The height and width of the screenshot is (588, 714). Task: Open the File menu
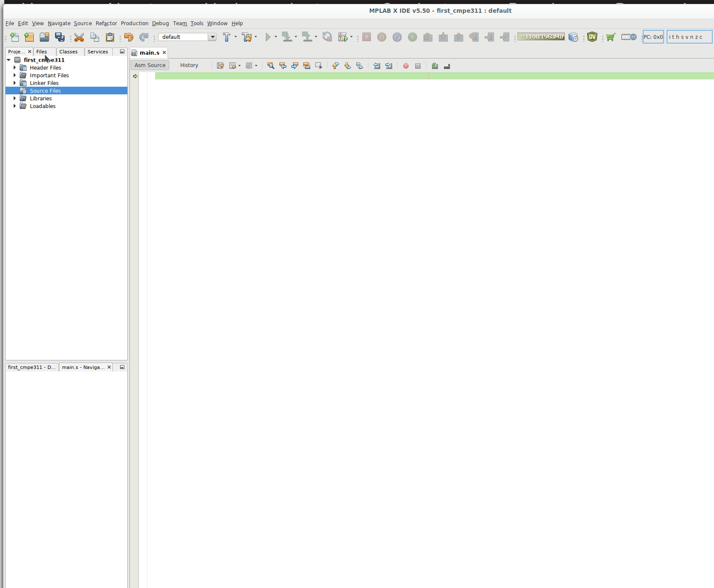click(10, 23)
